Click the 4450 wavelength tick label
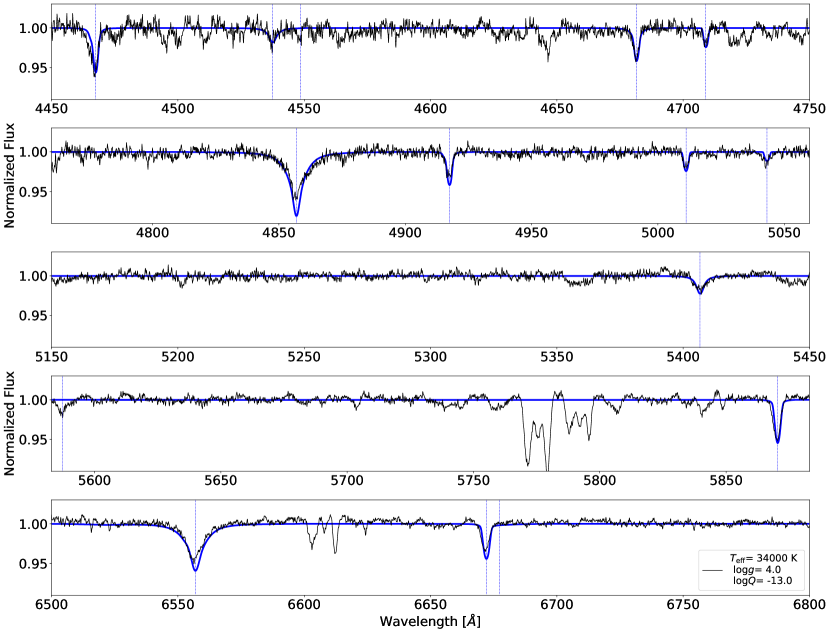830x633 pixels. [51, 108]
